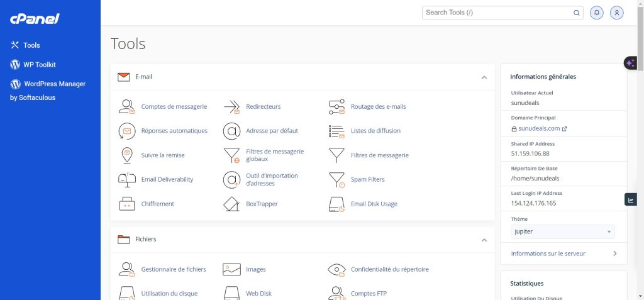The image size is (644, 300).
Task: Click the Email Deliverability link
Action: pyautogui.click(x=167, y=179)
